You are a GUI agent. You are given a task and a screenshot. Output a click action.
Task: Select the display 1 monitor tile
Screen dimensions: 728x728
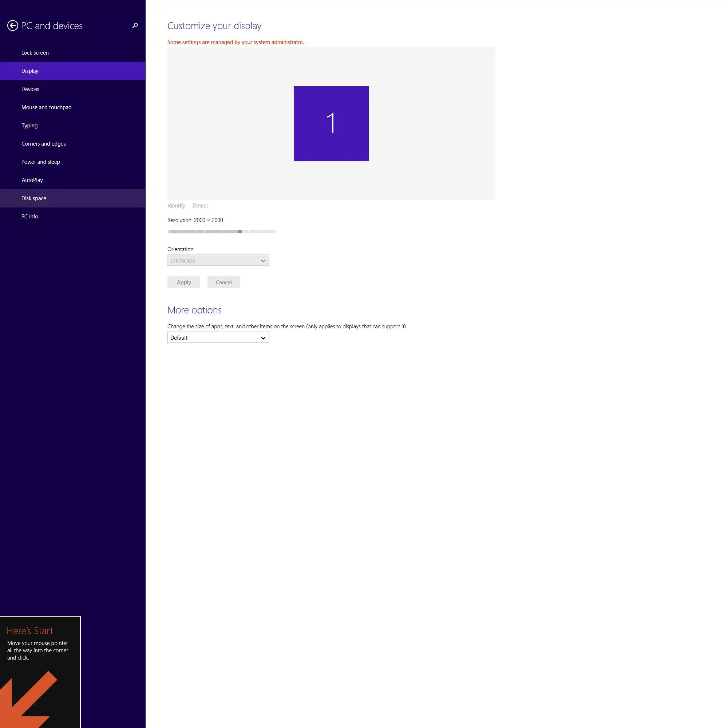(x=331, y=124)
